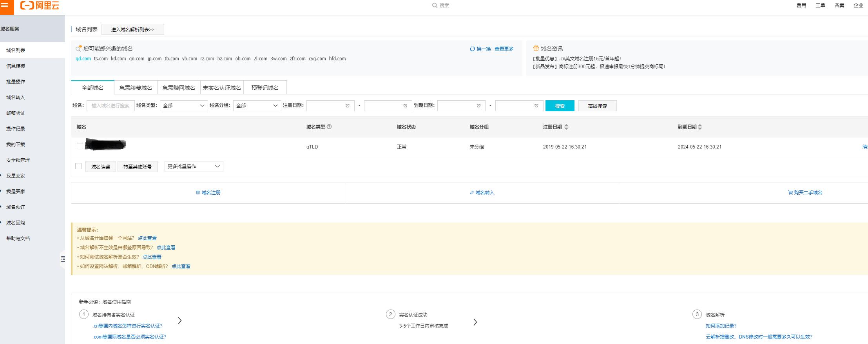Viewport: 868px width, 344px height.
Task: Click the gift icon beside 域名资讯
Action: pyautogui.click(x=536, y=48)
